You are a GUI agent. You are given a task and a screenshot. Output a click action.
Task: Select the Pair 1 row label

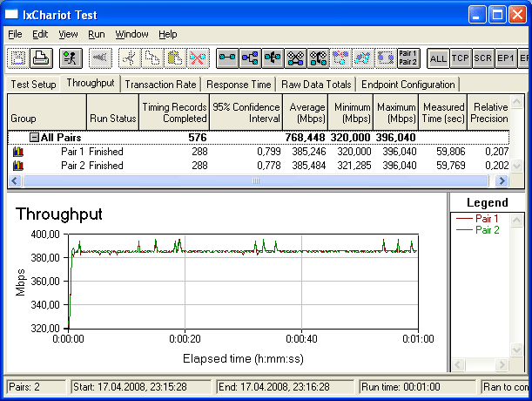tap(72, 152)
